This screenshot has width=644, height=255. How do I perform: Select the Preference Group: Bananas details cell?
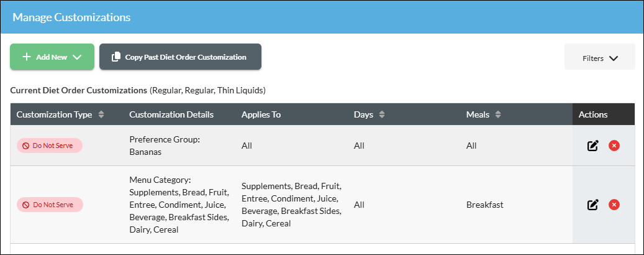tap(165, 146)
